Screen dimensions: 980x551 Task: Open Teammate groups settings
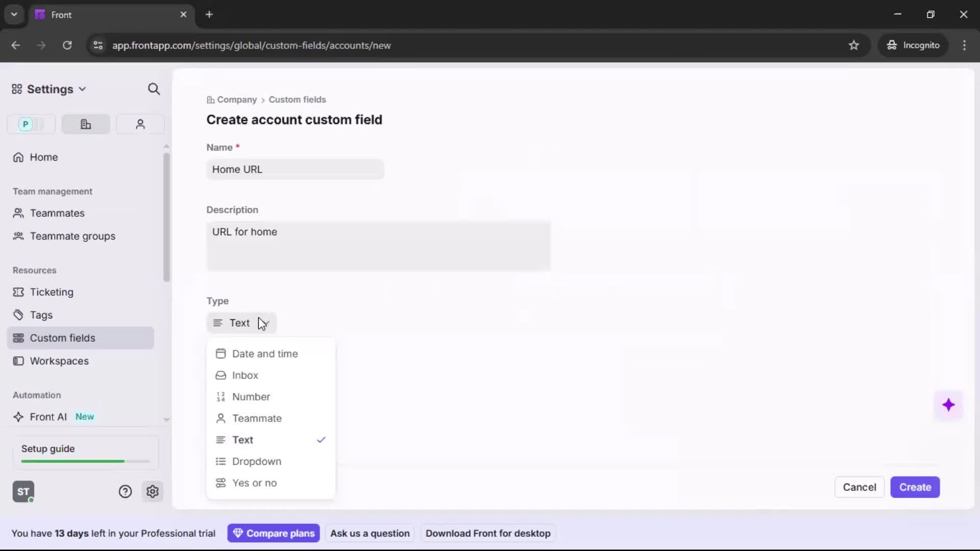pos(71,236)
